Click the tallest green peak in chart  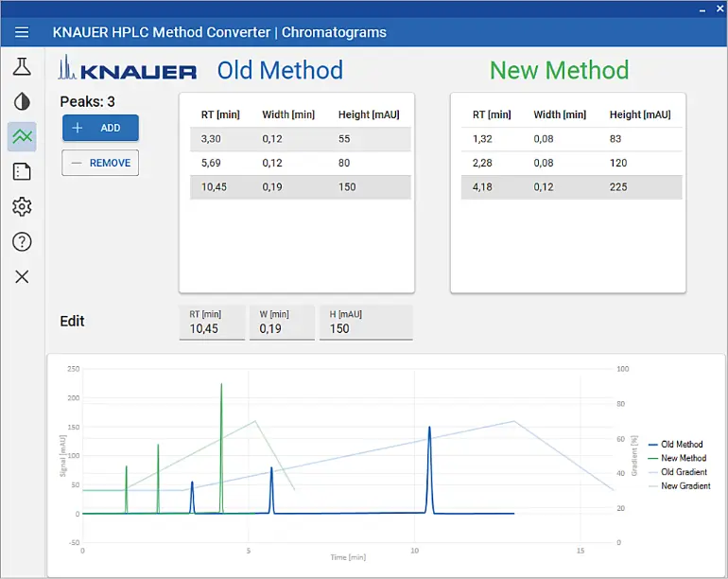coord(221,447)
